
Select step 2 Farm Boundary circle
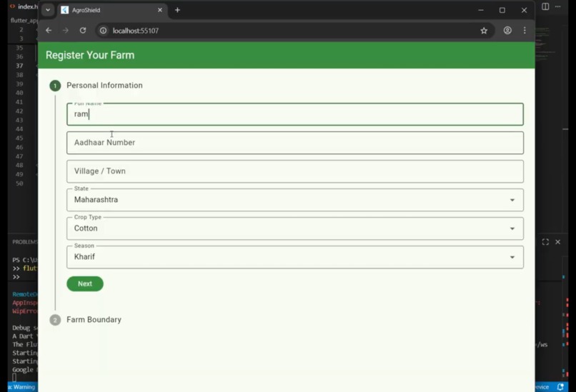point(55,320)
